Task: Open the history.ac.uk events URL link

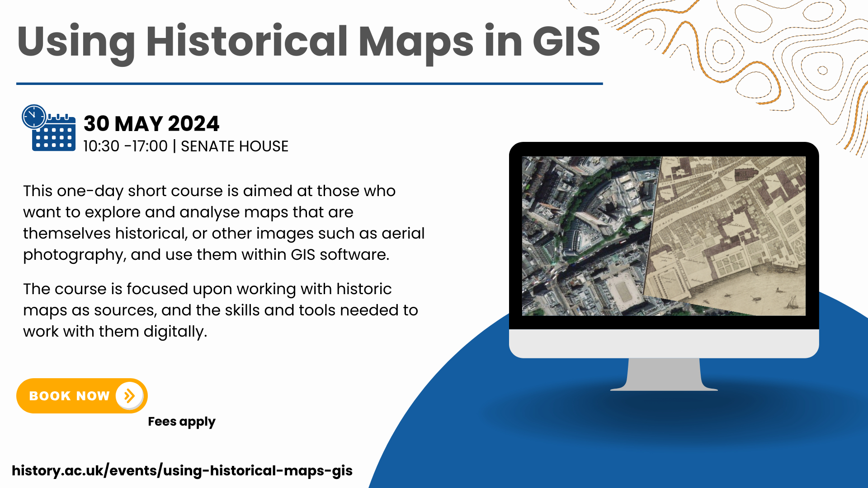Action: (182, 470)
